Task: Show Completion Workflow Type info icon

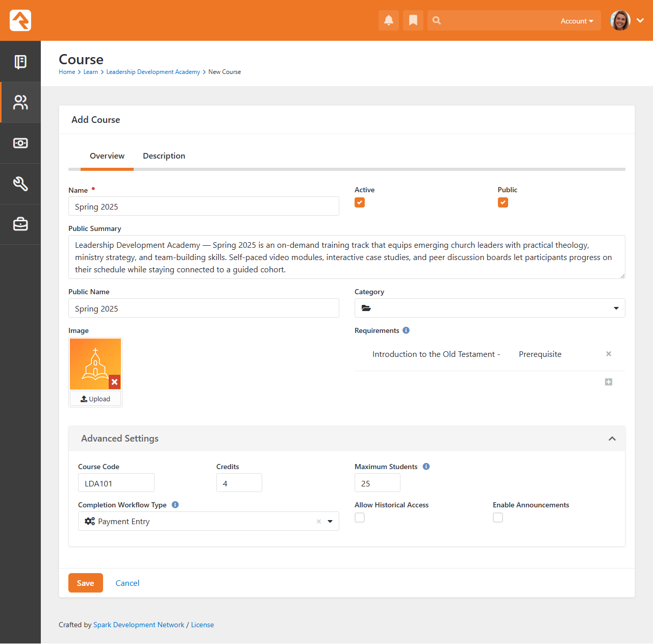Action: (175, 505)
